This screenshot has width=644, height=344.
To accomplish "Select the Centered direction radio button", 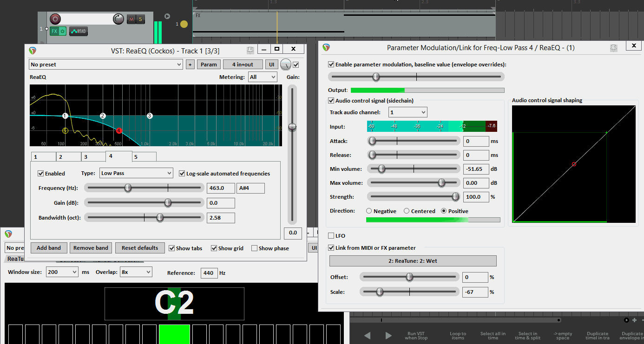I will pos(407,211).
